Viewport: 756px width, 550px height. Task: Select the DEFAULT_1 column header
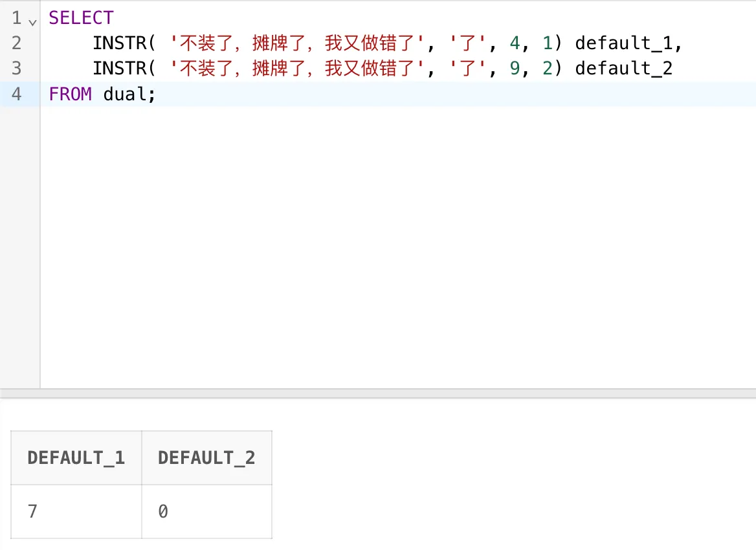[x=76, y=458]
